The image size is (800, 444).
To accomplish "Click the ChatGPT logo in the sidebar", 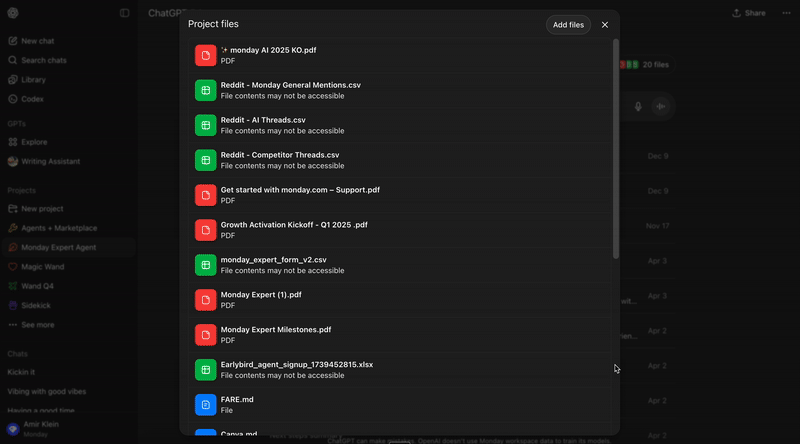I will (x=13, y=13).
